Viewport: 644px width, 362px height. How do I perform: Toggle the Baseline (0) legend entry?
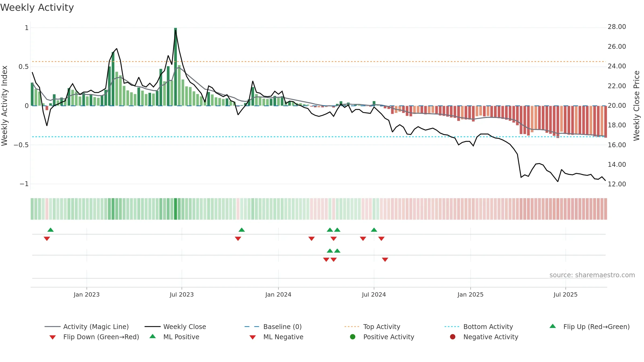pyautogui.click(x=273, y=327)
